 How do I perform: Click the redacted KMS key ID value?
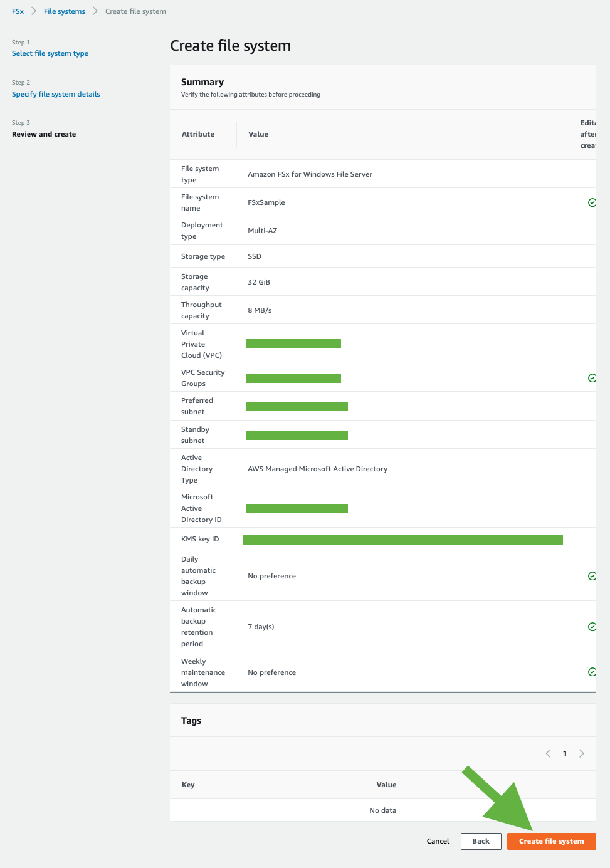pos(402,540)
